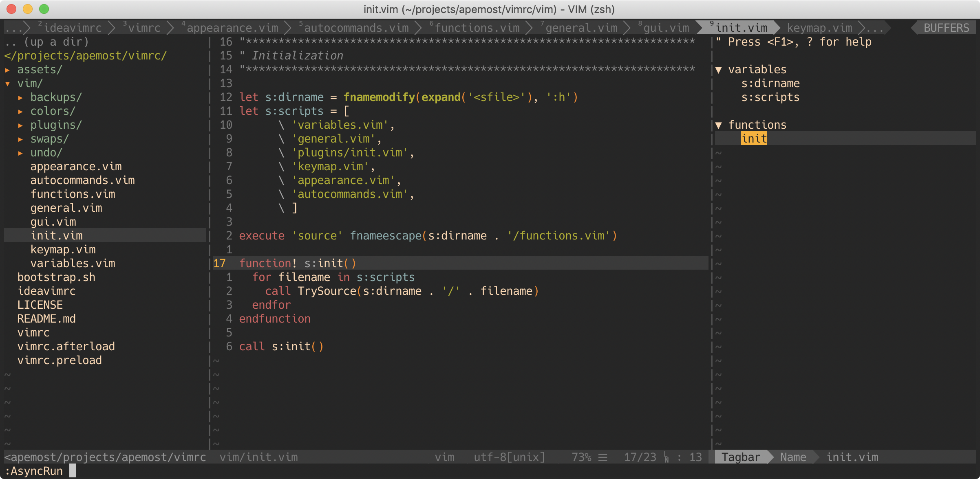Click the Tagbar statusline label
The height and width of the screenshot is (479, 980).
(740, 457)
